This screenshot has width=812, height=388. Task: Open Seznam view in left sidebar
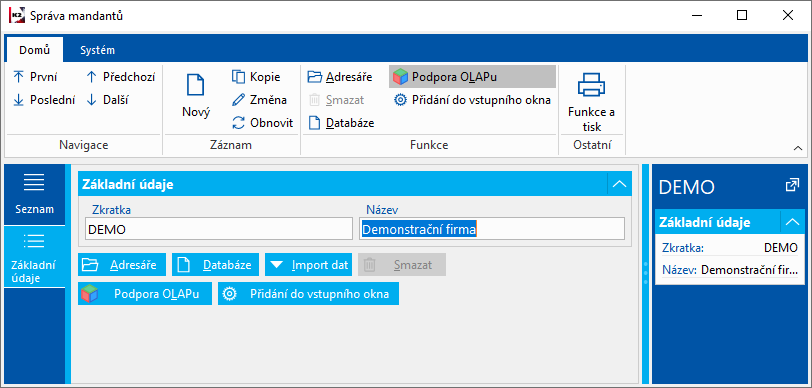tap(34, 194)
